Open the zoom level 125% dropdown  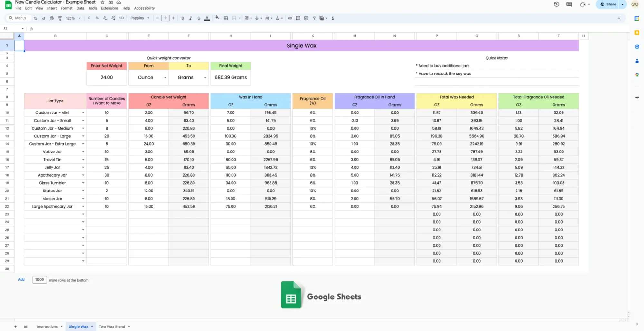[x=73, y=18]
